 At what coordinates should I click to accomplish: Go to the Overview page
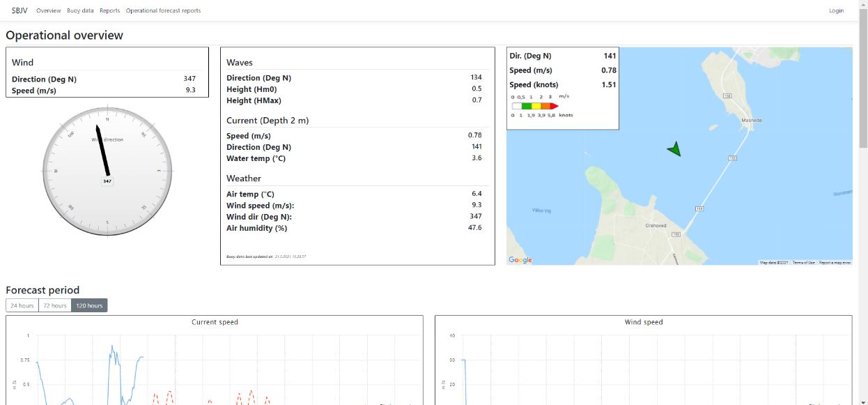pos(49,10)
